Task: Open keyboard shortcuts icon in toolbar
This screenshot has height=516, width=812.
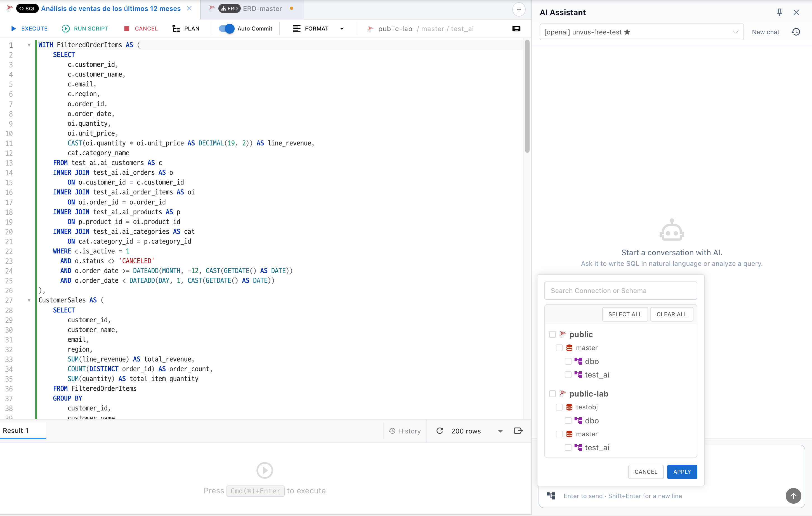Action: pyautogui.click(x=516, y=29)
